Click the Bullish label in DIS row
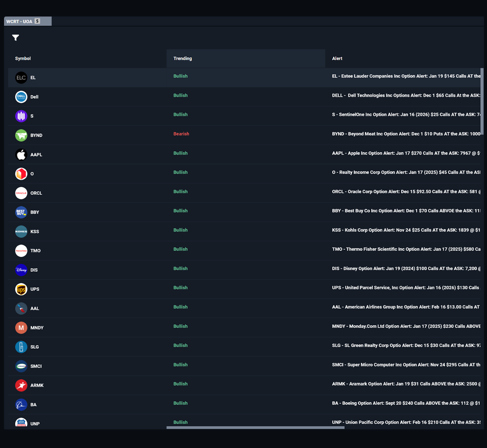Image resolution: width=487 pixels, height=448 pixels. coord(180,269)
